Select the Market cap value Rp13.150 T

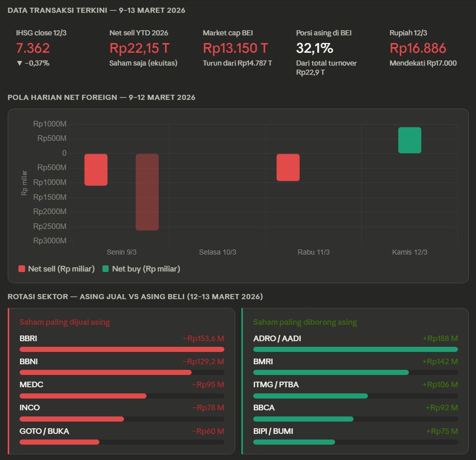235,48
